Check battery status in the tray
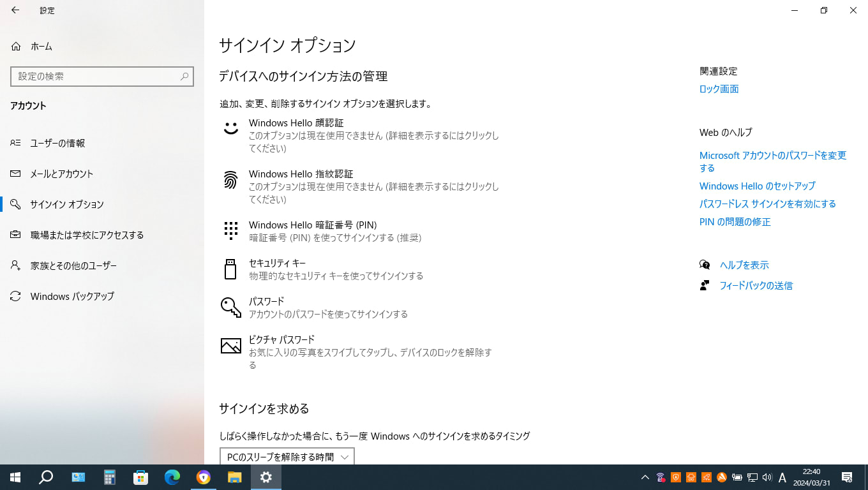The width and height of the screenshot is (868, 490). point(737,477)
